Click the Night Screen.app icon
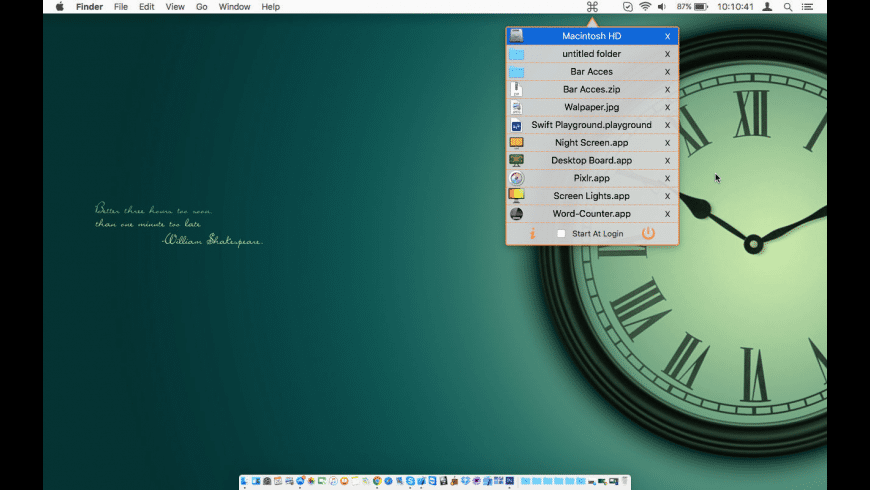The height and width of the screenshot is (490, 870). pos(516,143)
